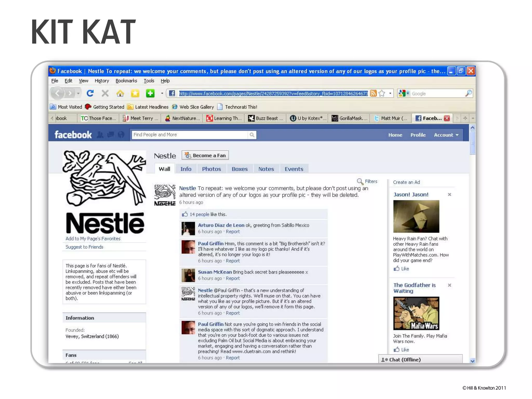Click the browser URL address field

(x=273, y=93)
